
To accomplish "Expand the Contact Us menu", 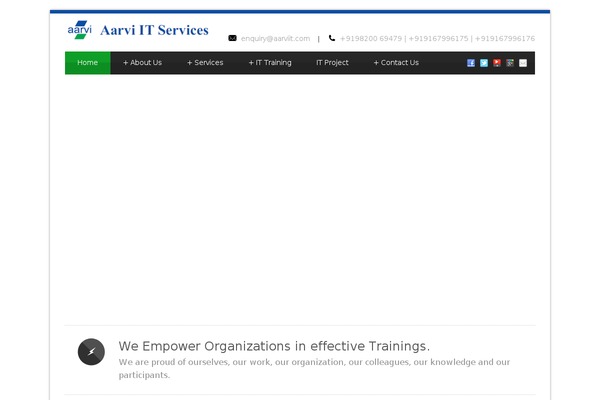I will [396, 63].
